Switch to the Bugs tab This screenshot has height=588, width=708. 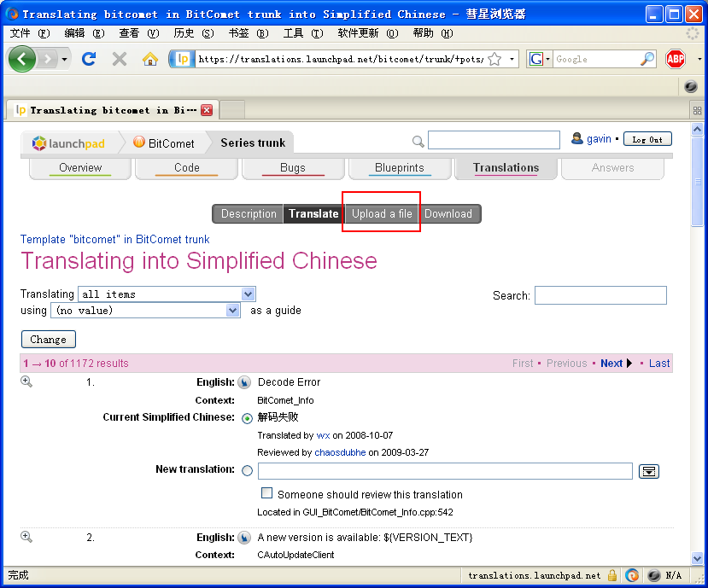293,168
